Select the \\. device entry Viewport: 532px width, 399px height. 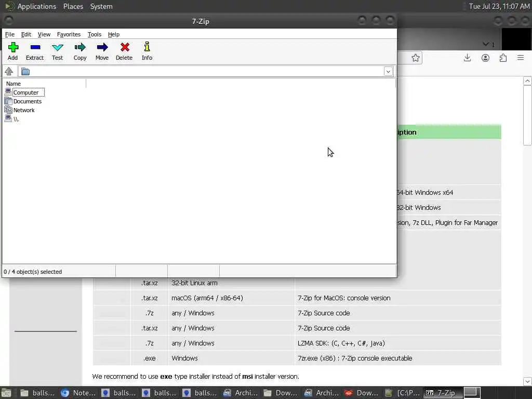tap(12, 119)
